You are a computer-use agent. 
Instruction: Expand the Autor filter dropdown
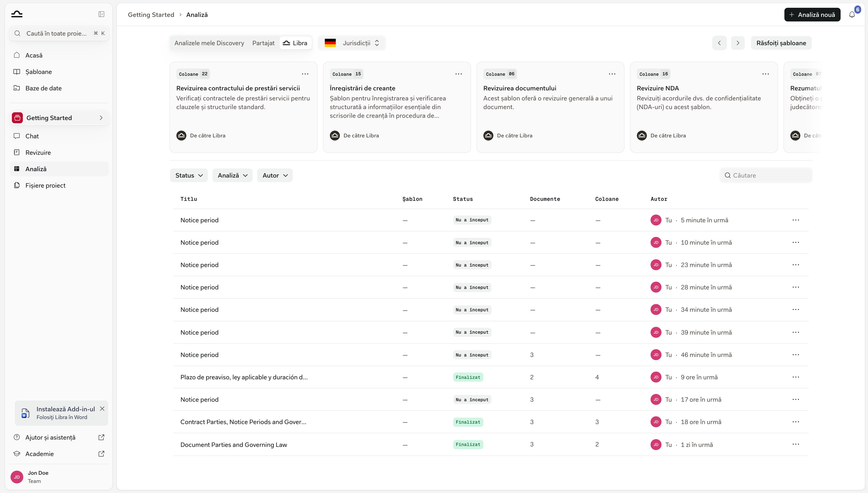point(275,175)
